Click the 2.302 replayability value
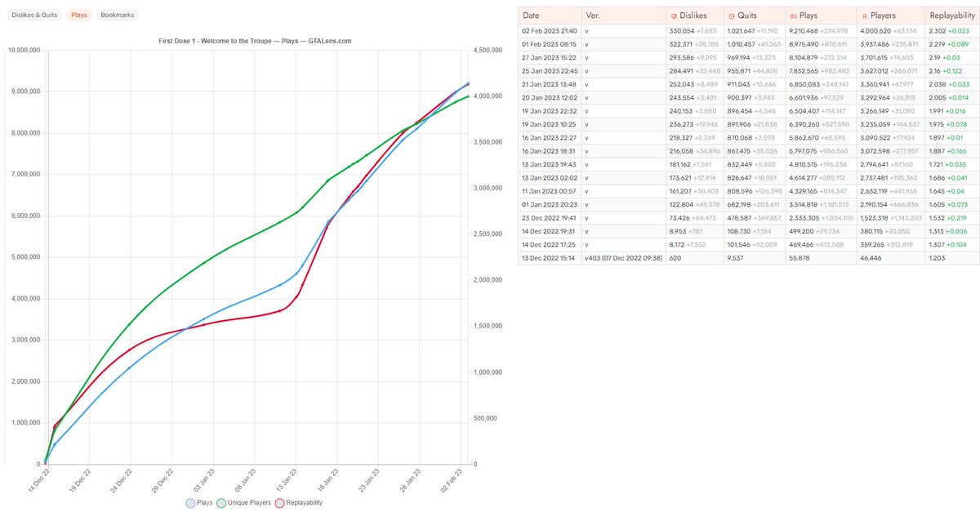980x530 pixels. [938, 30]
